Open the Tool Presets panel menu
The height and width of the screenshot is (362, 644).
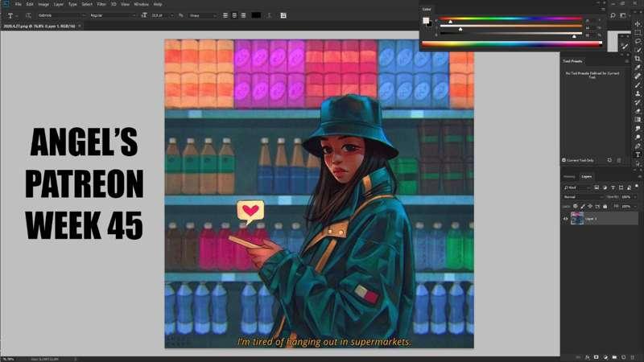627,61
